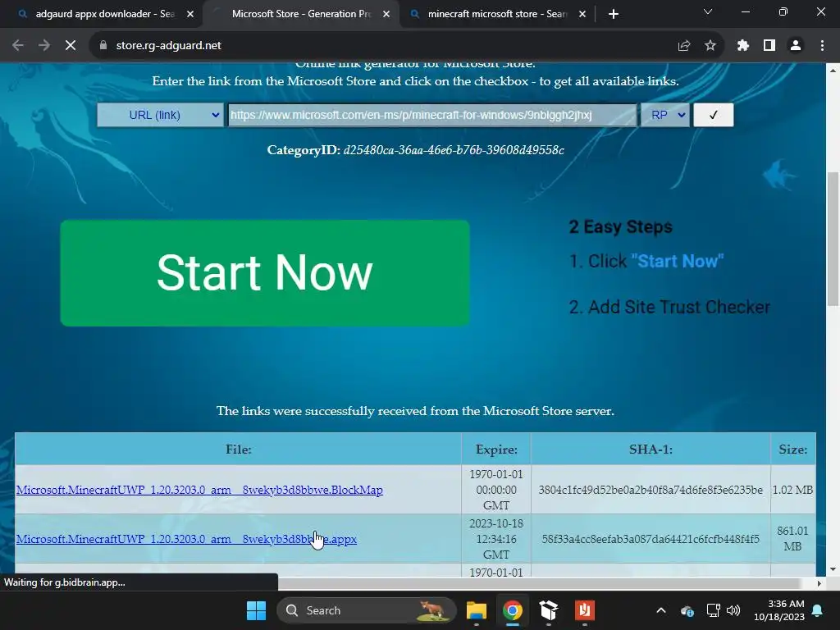Screen dimensions: 840x630
Task: Open the network tray icon
Action: (713, 610)
